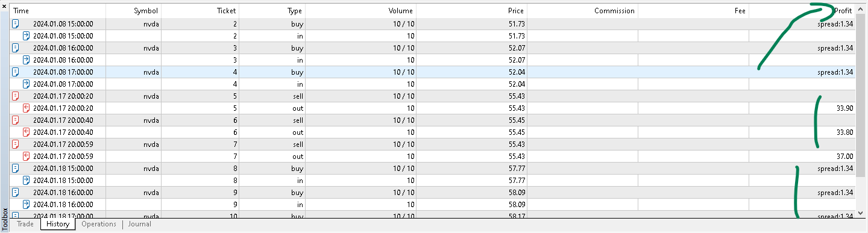Click the red sell order icon for ticket 5
This screenshot has width=868, height=233.
pyautogui.click(x=16, y=96)
